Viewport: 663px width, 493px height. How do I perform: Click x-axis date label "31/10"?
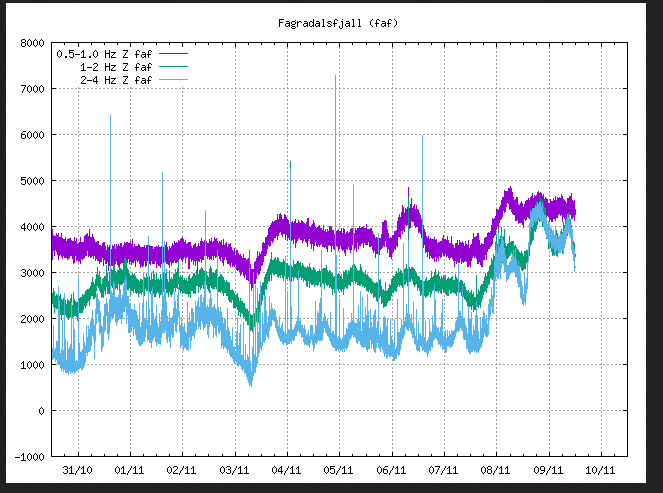click(77, 470)
